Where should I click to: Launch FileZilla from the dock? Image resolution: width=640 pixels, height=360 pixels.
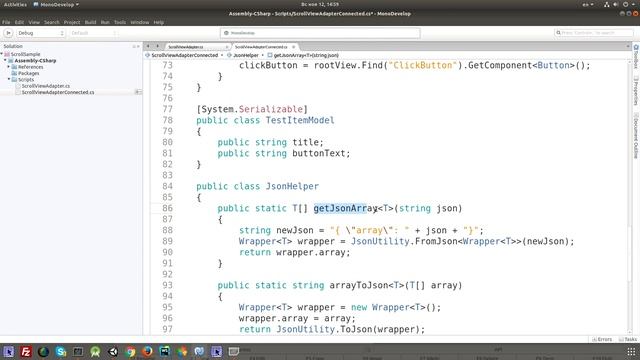coord(26,351)
